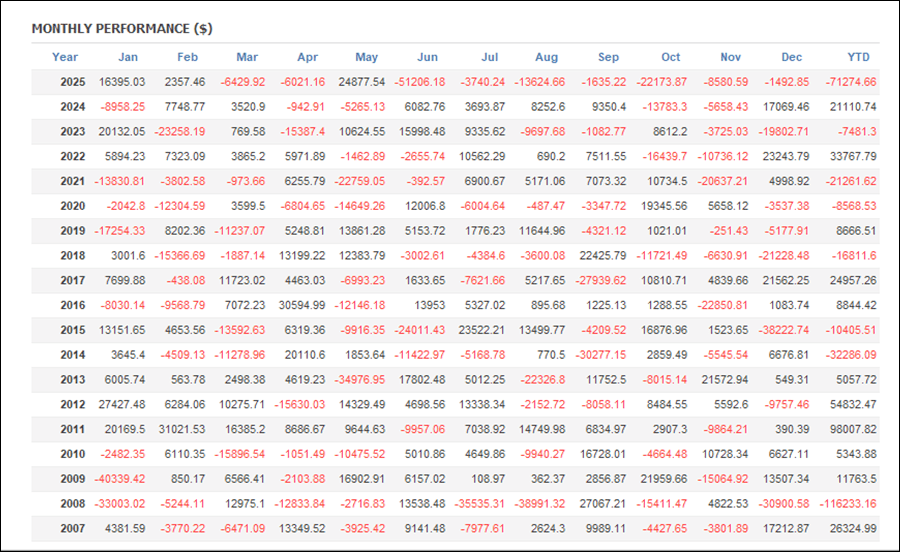Click the Sep column header
900x552 pixels.
(x=608, y=57)
